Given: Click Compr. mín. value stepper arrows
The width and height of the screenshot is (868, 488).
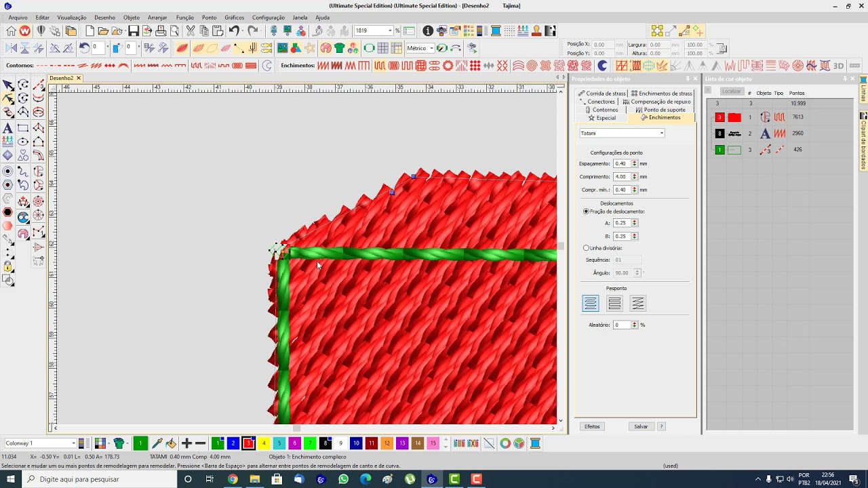Looking at the screenshot, I should click(x=635, y=190).
